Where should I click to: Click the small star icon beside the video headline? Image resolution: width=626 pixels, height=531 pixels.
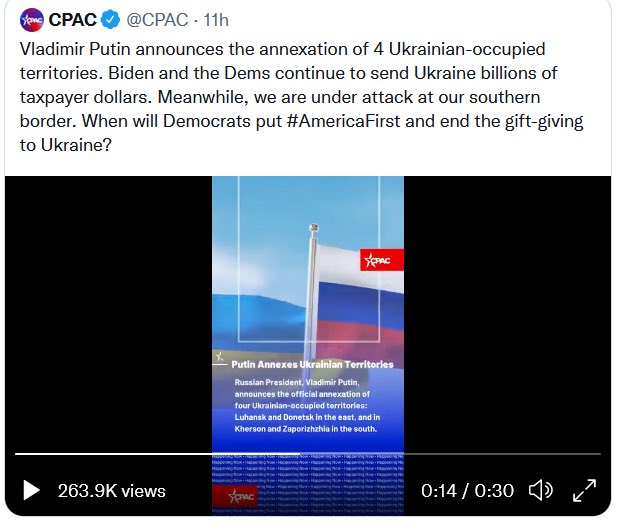pyautogui.click(x=219, y=357)
